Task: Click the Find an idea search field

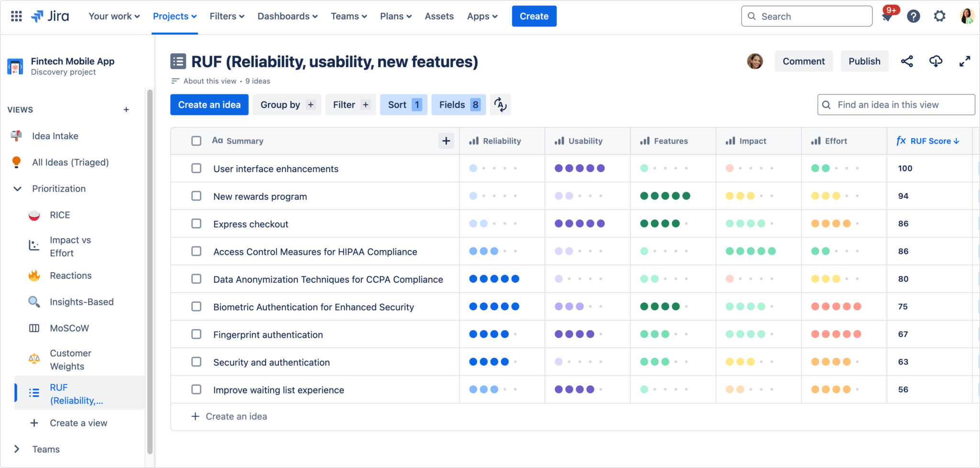Action: click(x=896, y=105)
